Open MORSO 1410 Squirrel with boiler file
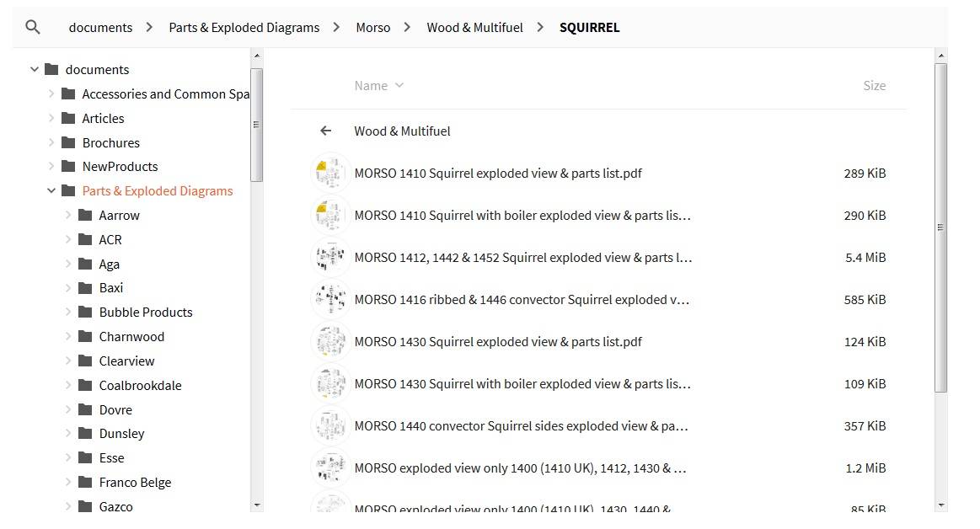Screen dimensions: 980x529 point(522,215)
